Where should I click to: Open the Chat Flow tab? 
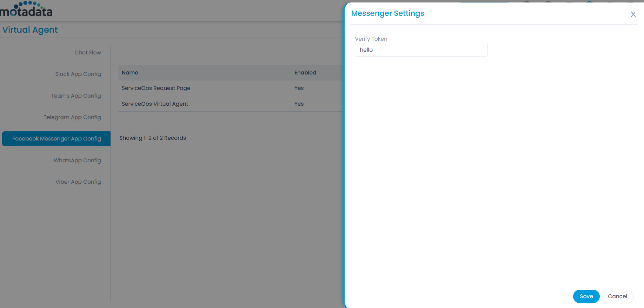87,53
